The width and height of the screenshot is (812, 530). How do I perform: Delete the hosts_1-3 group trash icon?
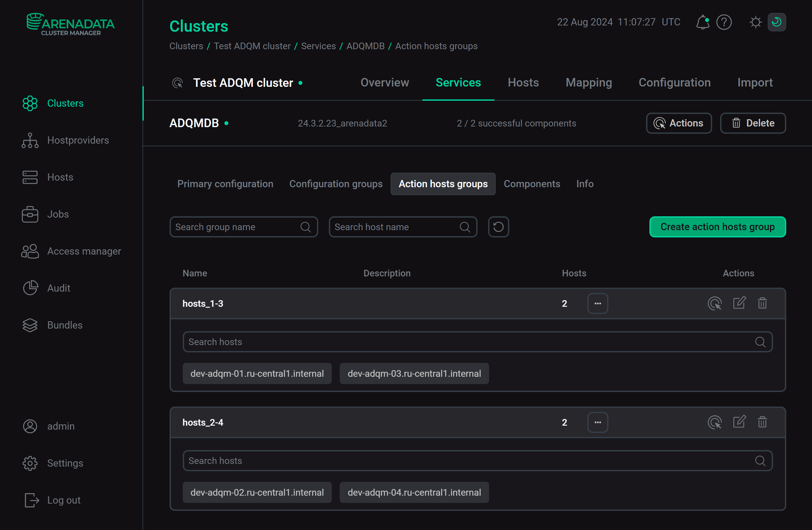coord(762,303)
